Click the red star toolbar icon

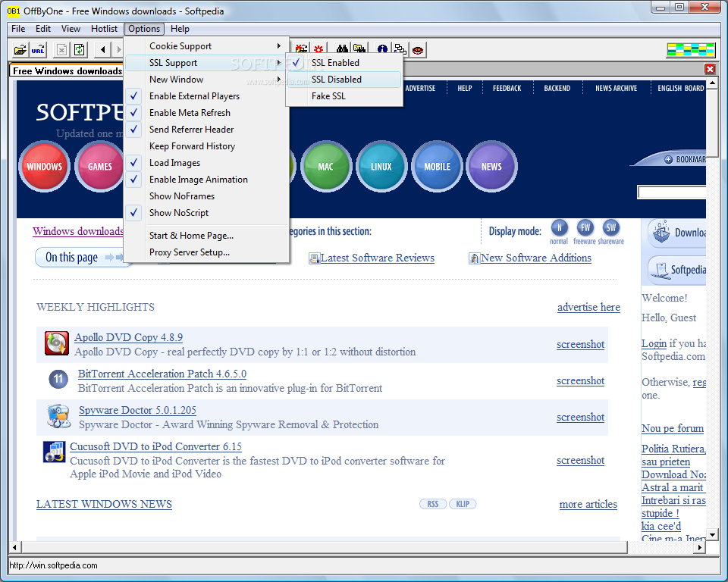coord(318,49)
